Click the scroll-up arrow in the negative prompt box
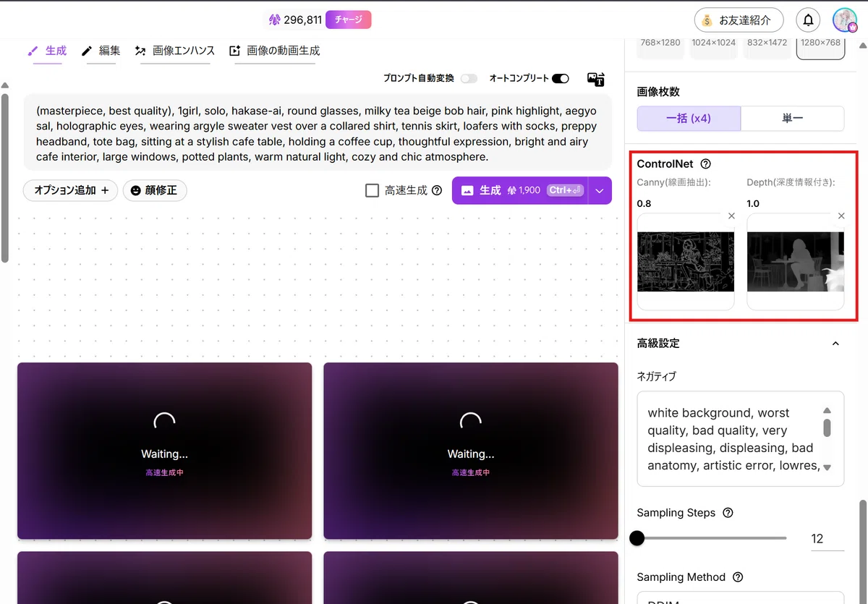The width and height of the screenshot is (868, 604). click(827, 410)
